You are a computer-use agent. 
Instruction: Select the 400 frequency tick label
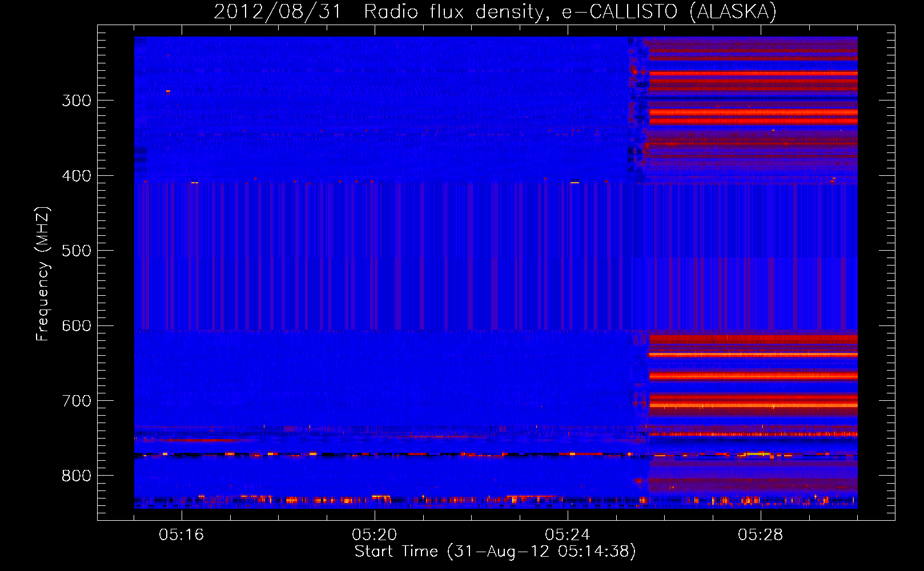tap(77, 176)
